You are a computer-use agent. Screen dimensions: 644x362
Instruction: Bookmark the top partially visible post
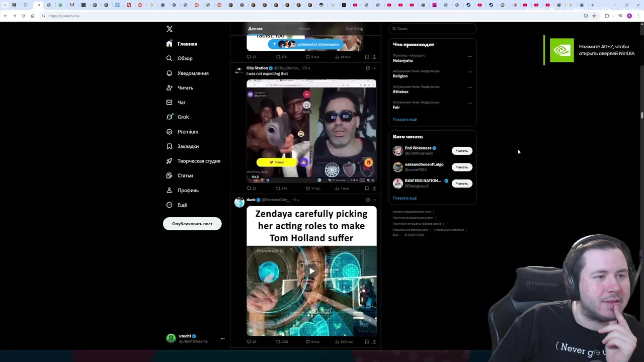pyautogui.click(x=367, y=57)
